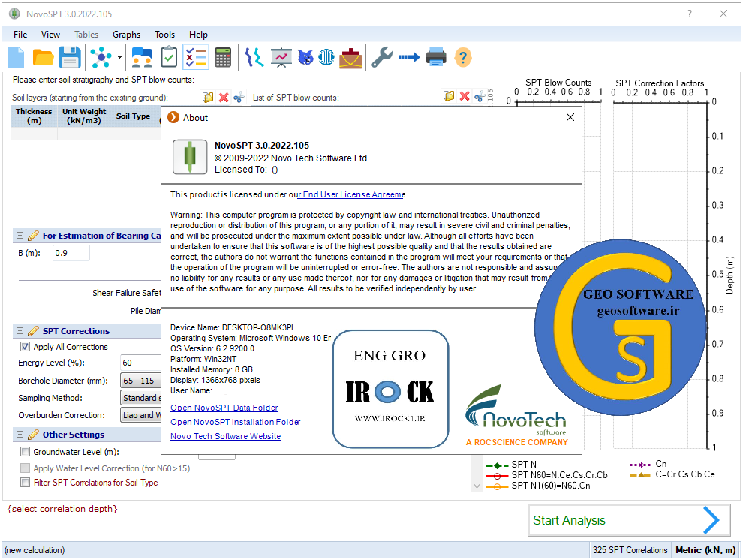Open the Graphs menu
This screenshot has height=560, width=743.
(126, 35)
